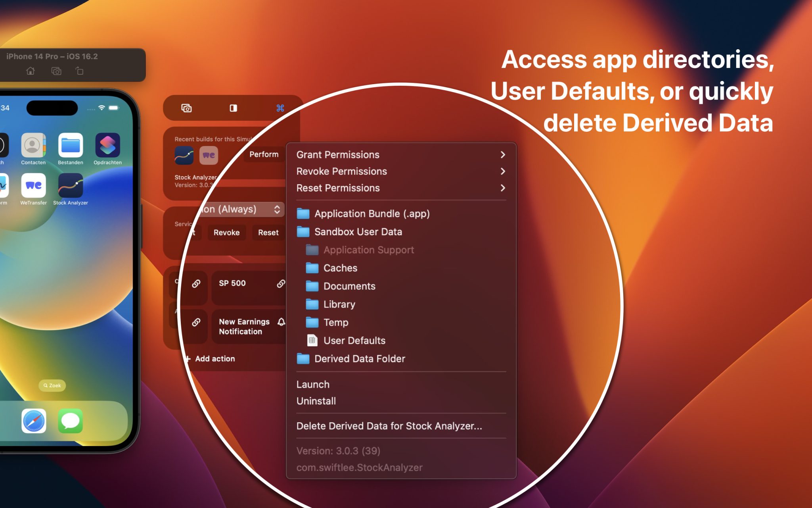Click the simulator screenshot camera icon
812x508 pixels.
[x=56, y=71]
